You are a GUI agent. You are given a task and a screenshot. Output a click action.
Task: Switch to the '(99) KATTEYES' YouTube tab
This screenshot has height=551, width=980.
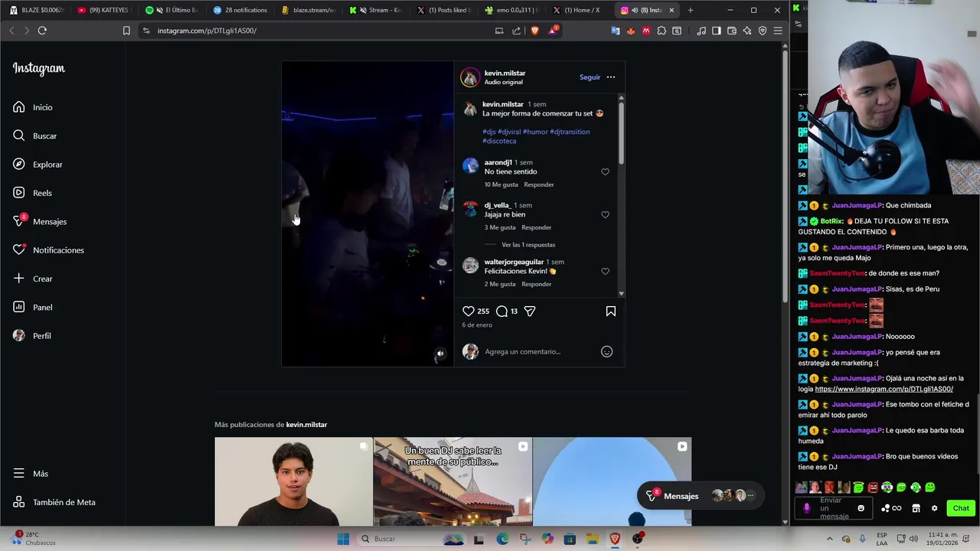[x=105, y=10]
